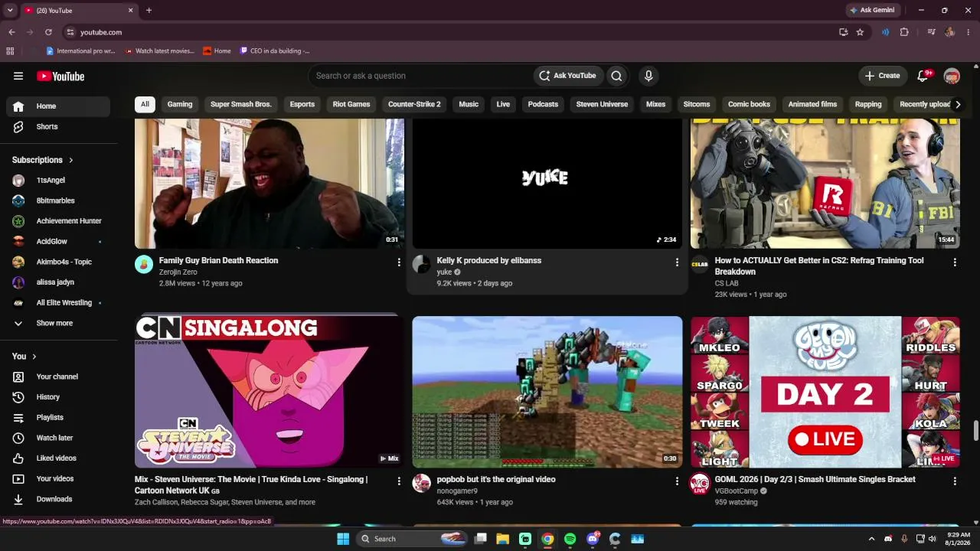Viewport: 980px width, 551px height.
Task: Expand the Subscriptions section chevron
Action: coord(71,160)
